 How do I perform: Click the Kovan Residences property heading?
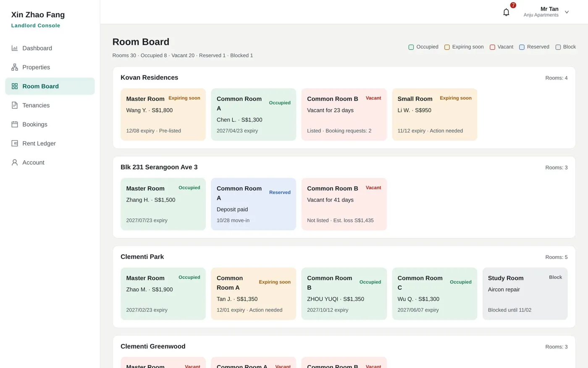[x=149, y=77]
